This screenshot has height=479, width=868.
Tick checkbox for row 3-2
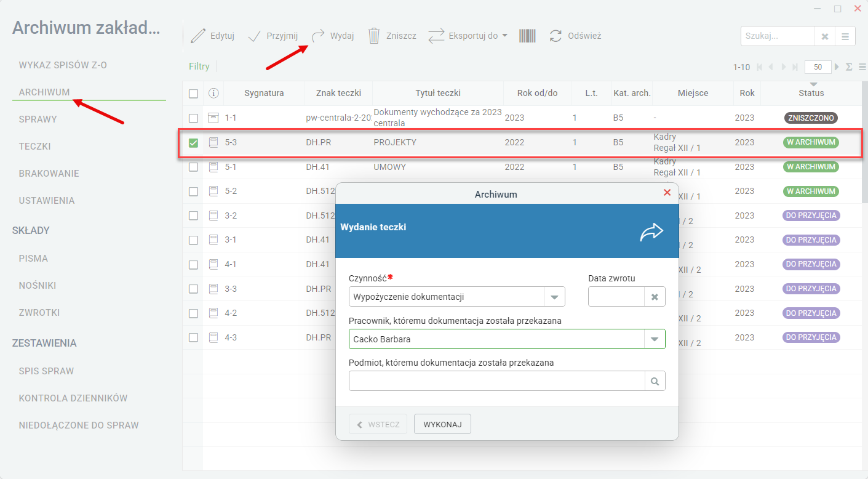[x=193, y=215]
